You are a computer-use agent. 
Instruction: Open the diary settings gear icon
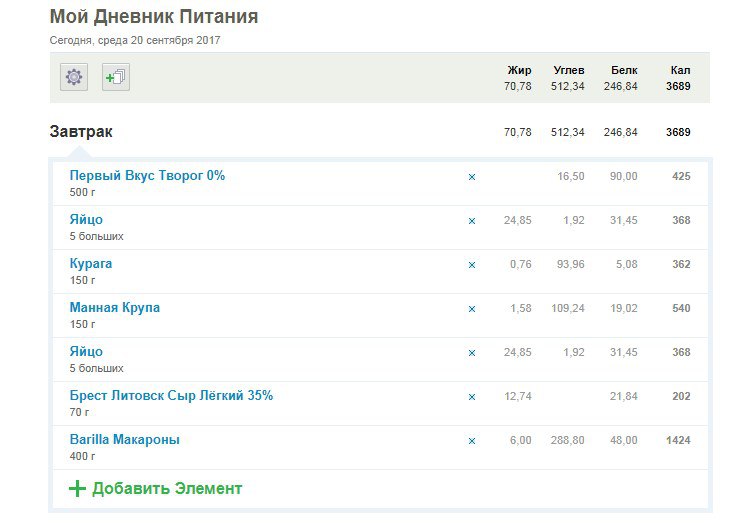tap(74, 77)
